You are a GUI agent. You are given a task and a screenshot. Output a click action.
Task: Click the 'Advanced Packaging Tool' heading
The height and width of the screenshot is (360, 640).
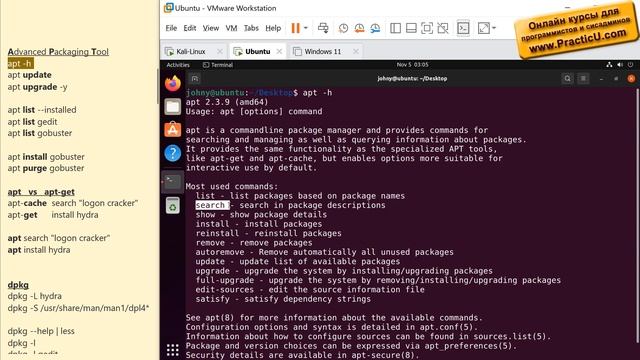click(x=58, y=52)
